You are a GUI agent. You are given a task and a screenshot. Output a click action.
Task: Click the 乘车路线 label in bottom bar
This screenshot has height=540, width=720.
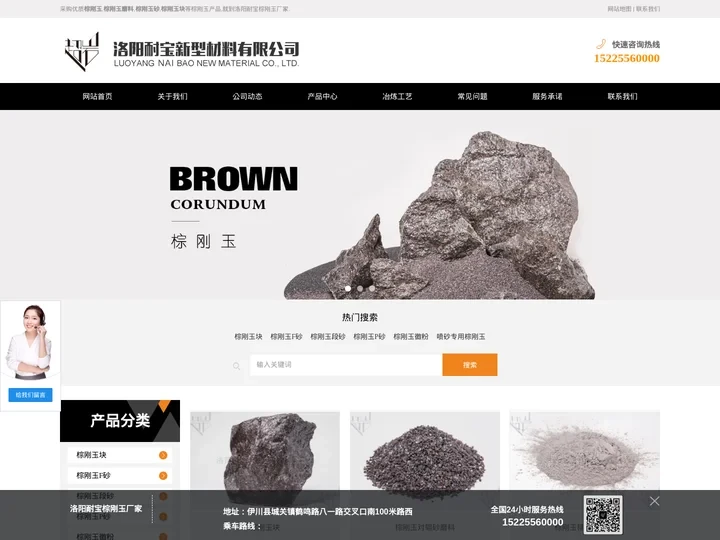click(242, 526)
